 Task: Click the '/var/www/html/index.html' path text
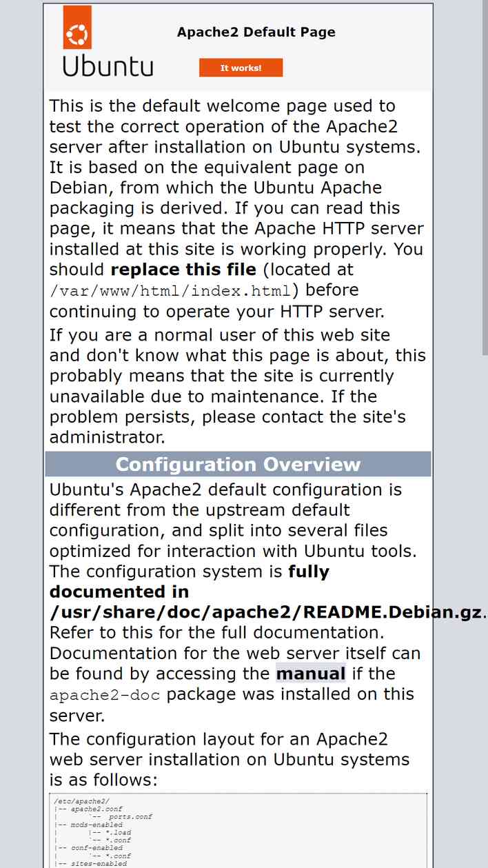pyautogui.click(x=170, y=290)
